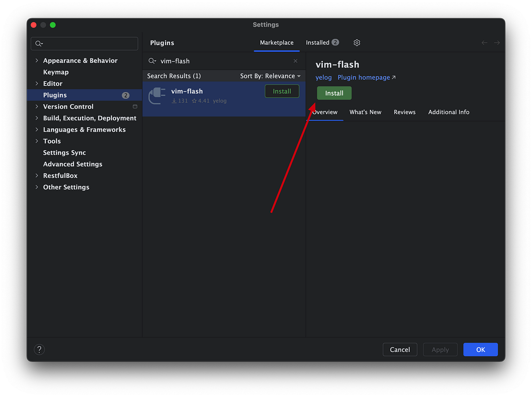
Task: Open help via the question mark icon
Action: pos(39,349)
